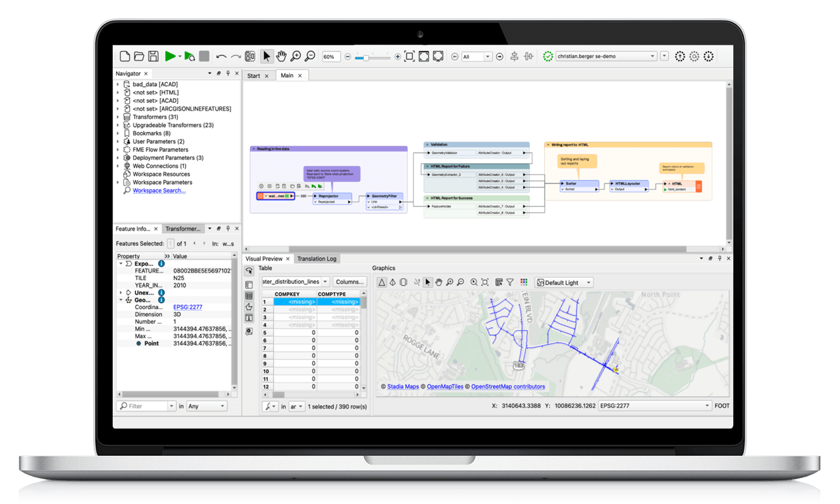
Task: Open the Workspace Search... link
Action: (159, 191)
